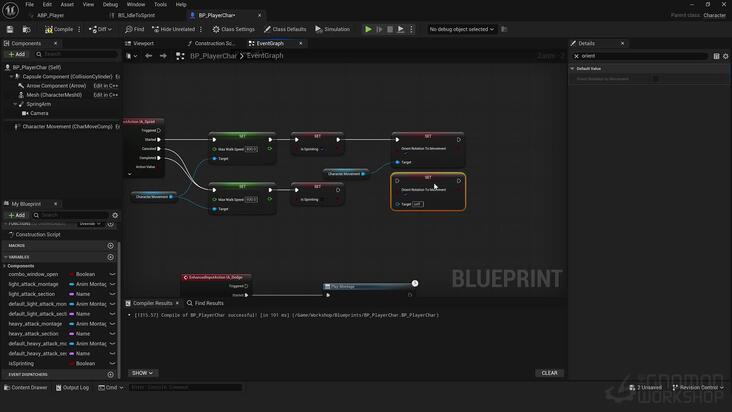The image size is (732, 412).
Task: Switch to the Construction Script tab
Action: 215,43
